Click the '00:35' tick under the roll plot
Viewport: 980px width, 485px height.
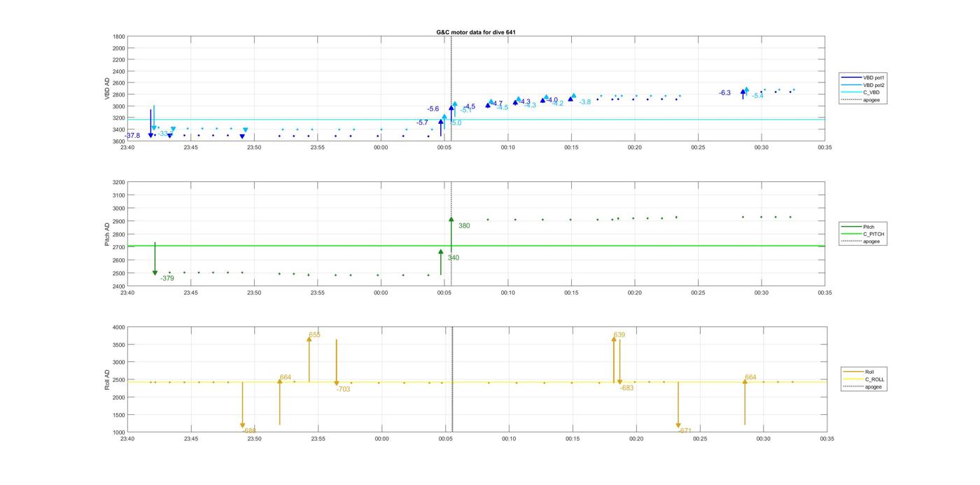[827, 440]
